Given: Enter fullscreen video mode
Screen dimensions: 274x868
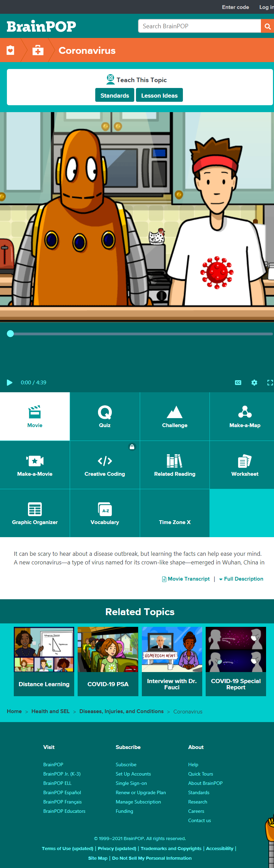Looking at the screenshot, I should pyautogui.click(x=270, y=383).
